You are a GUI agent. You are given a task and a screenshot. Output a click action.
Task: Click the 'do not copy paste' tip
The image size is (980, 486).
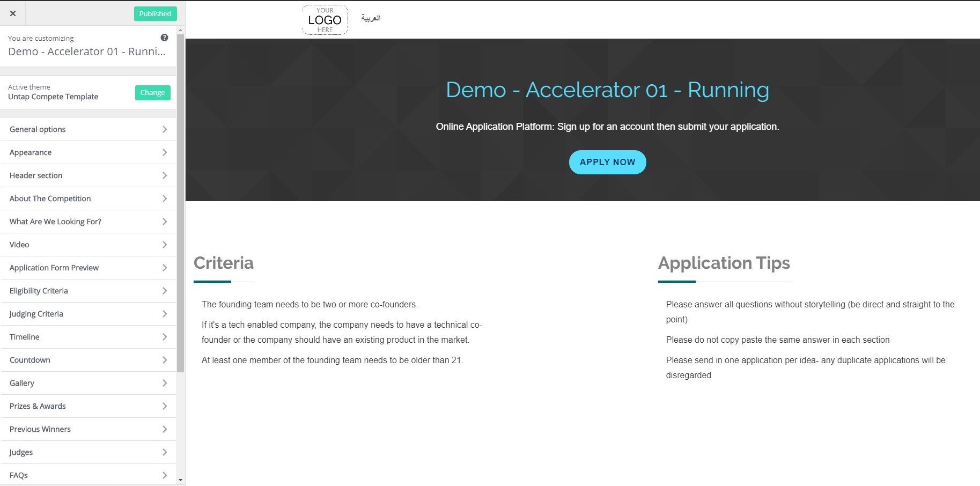click(x=778, y=340)
